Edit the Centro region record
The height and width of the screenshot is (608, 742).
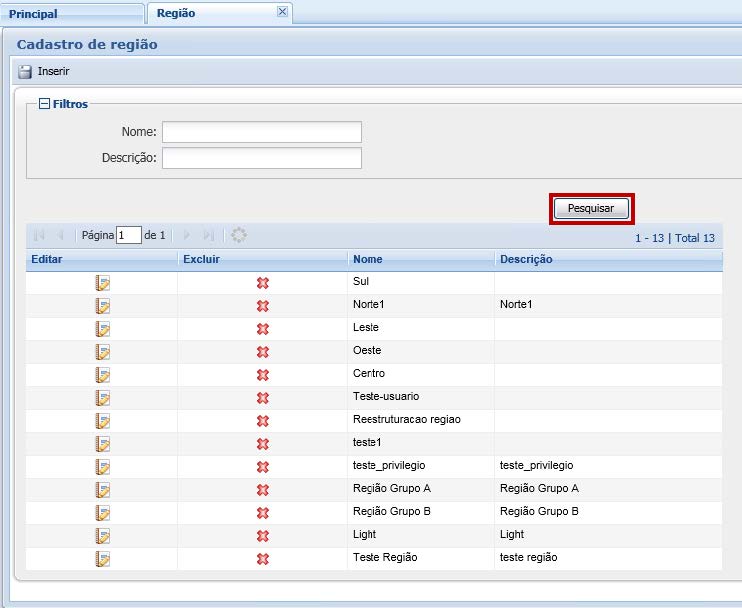click(x=102, y=375)
